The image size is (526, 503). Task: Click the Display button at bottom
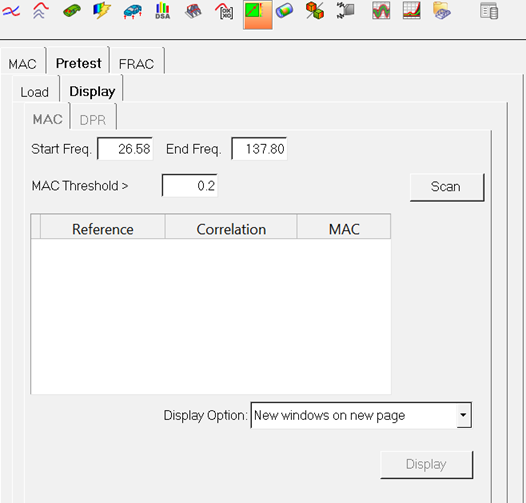[x=426, y=464]
